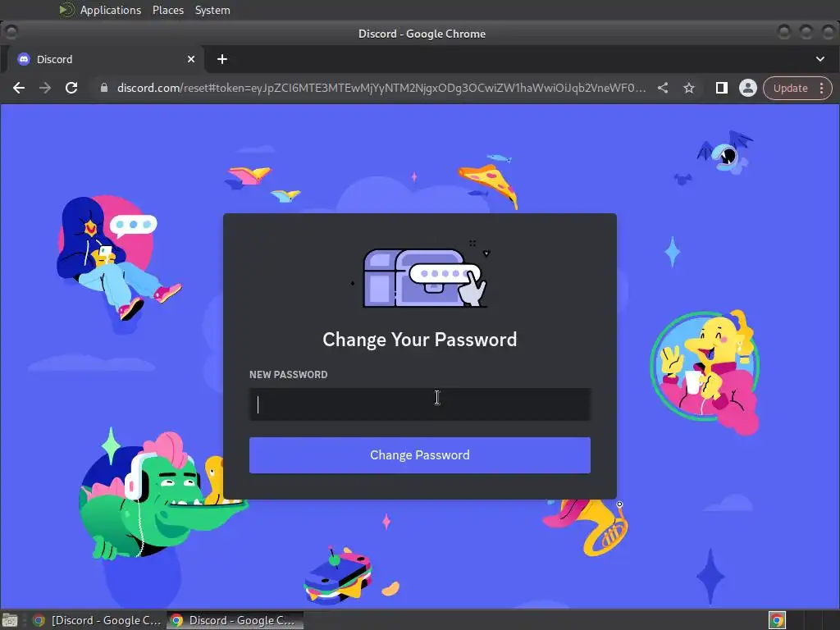Open a new browser tab
This screenshot has height=630, width=840.
click(x=222, y=59)
